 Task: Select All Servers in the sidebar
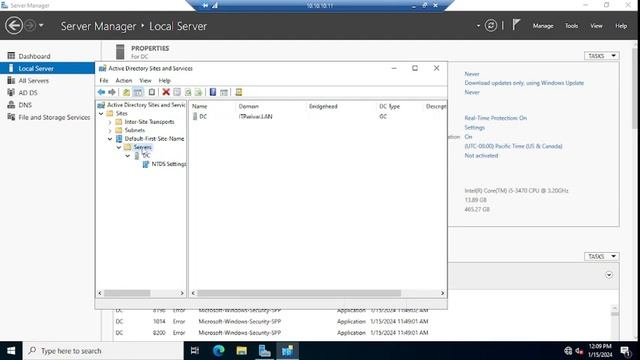point(33,81)
